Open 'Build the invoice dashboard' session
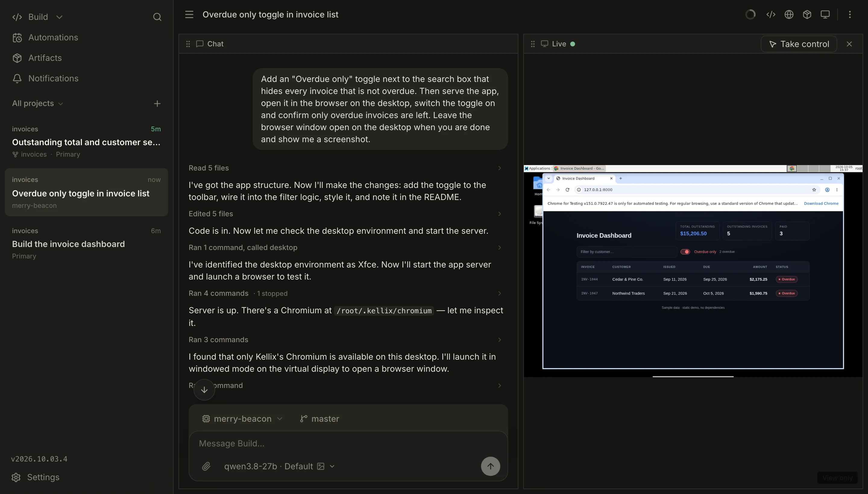Screen dimensions: 868x494 [86, 243]
